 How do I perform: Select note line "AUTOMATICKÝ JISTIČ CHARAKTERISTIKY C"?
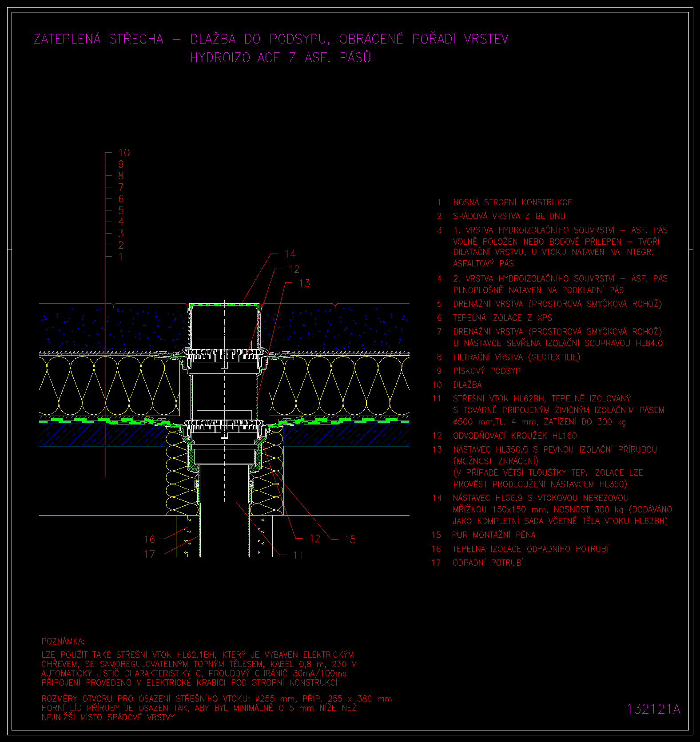(194, 674)
